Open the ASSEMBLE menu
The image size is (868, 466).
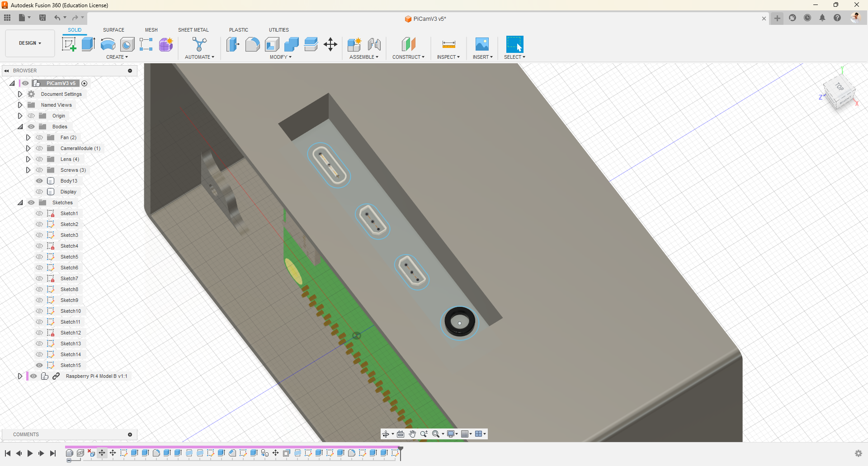click(x=364, y=57)
